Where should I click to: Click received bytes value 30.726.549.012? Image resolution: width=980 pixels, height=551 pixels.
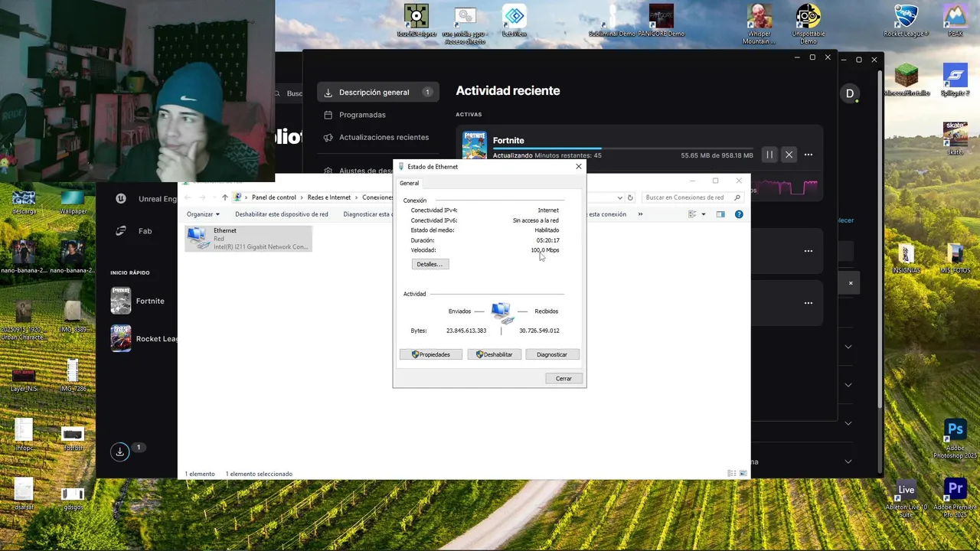pos(539,331)
